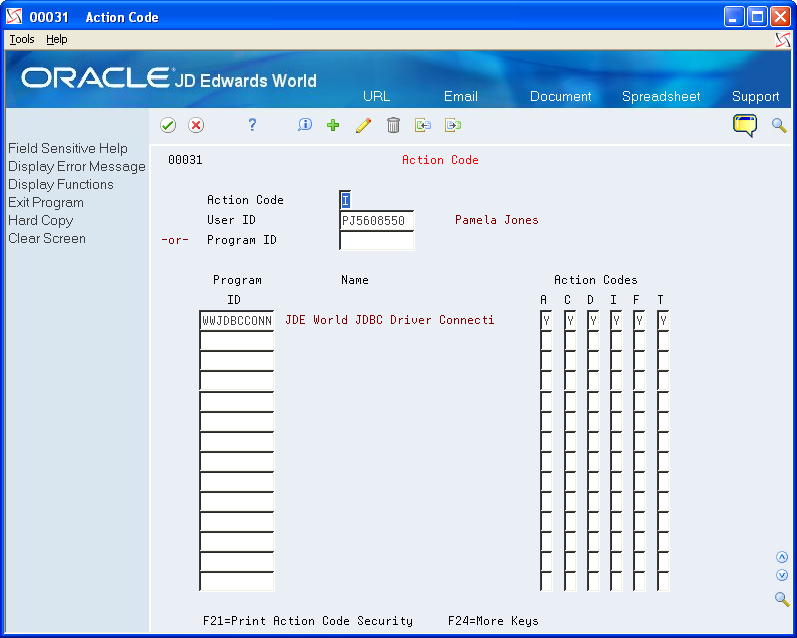The image size is (797, 638).
Task: Click the scroll down arrow circle icon
Action: click(782, 575)
